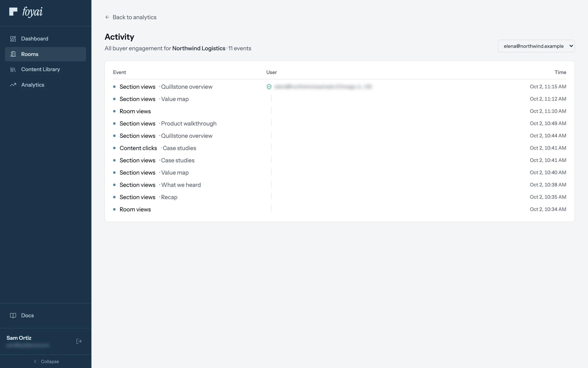Click the Oct 2, 10:49 AM timestamp
Image resolution: width=588 pixels, height=368 pixels.
(548, 123)
